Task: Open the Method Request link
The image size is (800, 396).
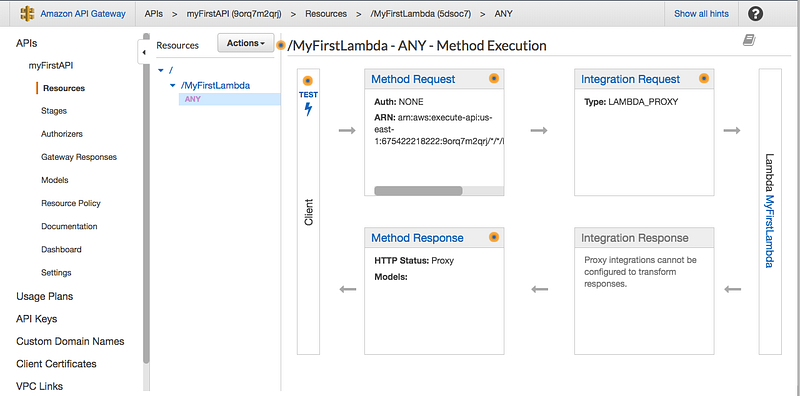Action: pyautogui.click(x=413, y=79)
